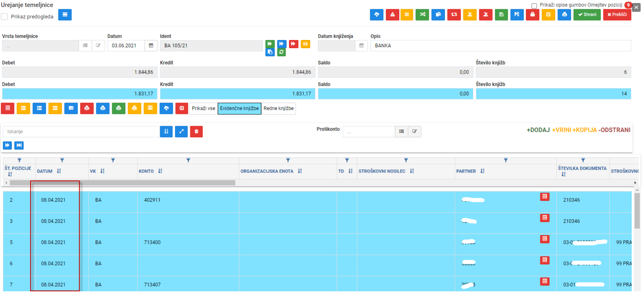Click the orange check-square edit icon
This screenshot has width=644, height=295.
point(548,14)
